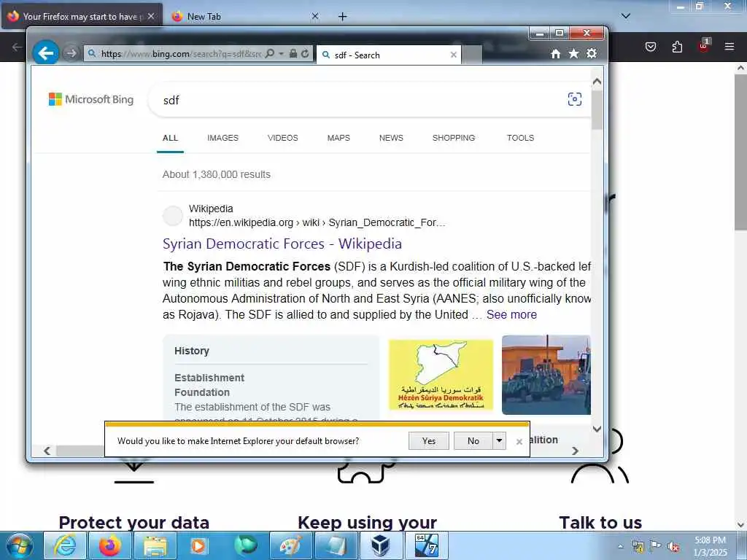Open the Windows Start menu
The image size is (747, 560).
[x=19, y=546]
